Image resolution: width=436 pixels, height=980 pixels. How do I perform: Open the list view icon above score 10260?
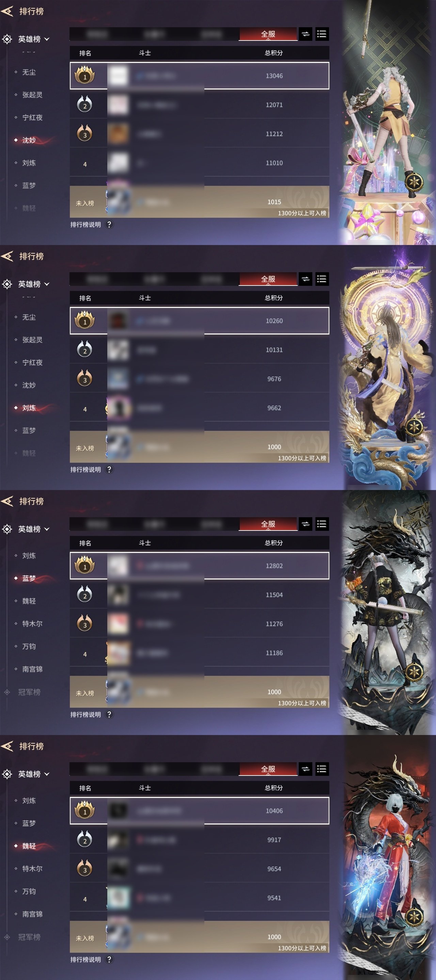tap(322, 279)
